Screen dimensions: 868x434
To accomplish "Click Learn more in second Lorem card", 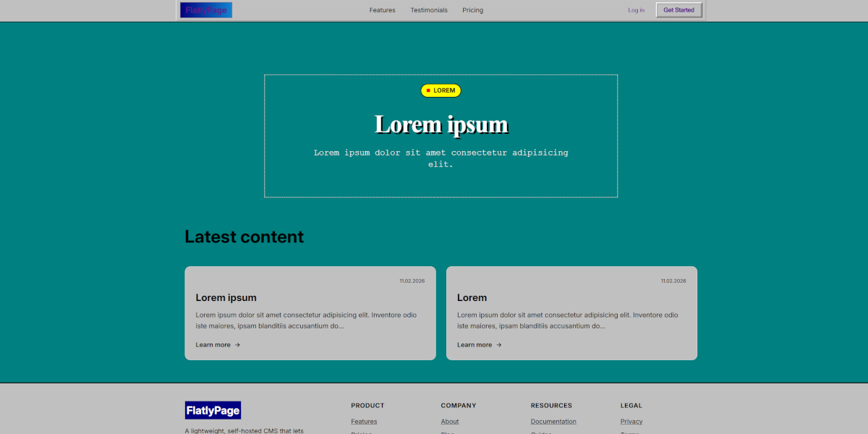I will click(x=475, y=345).
